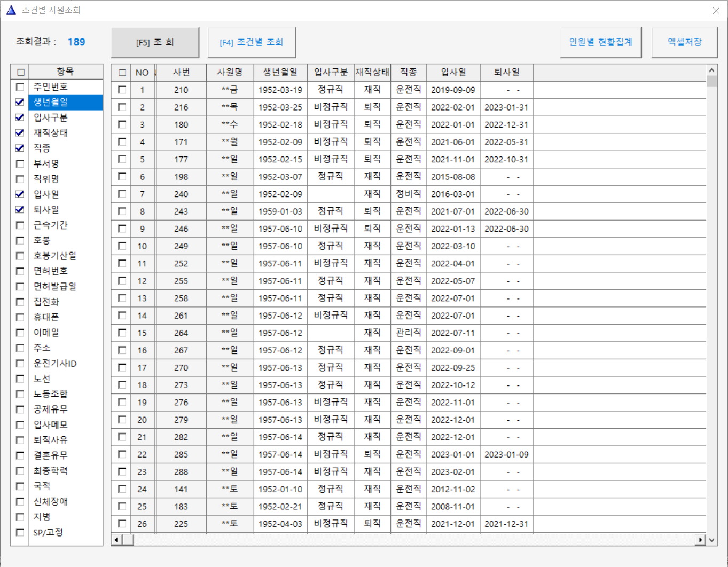Toggle the select-all checkbox in table header
The width and height of the screenshot is (728, 567).
pyautogui.click(x=122, y=73)
